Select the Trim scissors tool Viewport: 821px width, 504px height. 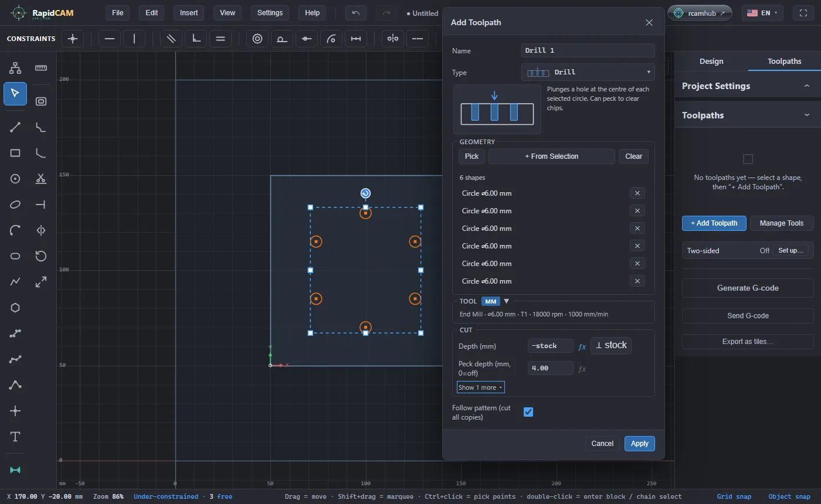(41, 179)
